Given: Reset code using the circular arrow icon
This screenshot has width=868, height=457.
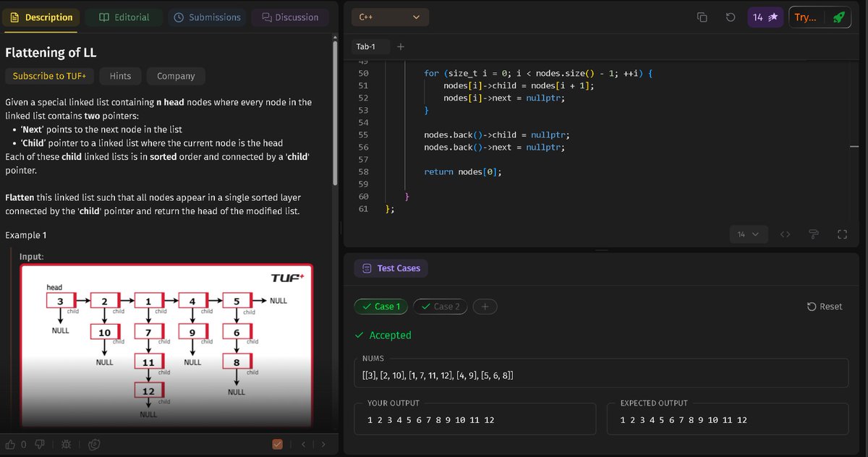Looking at the screenshot, I should (730, 17).
